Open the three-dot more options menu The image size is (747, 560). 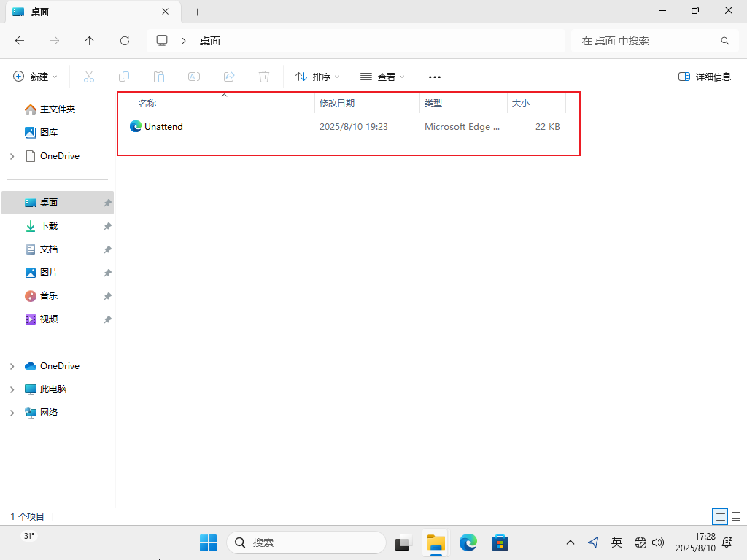(x=435, y=77)
